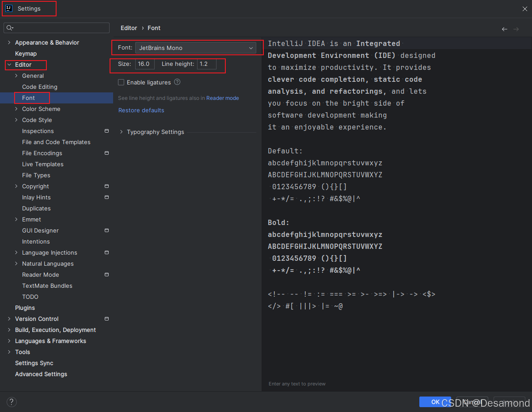Open the Help question mark button
This screenshot has width=532, height=412.
(11, 402)
